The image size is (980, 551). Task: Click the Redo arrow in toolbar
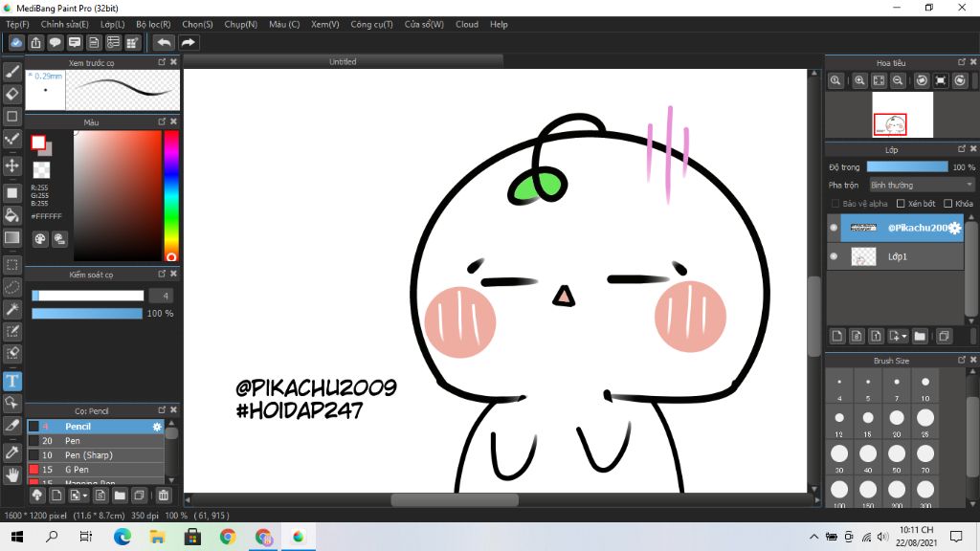point(188,42)
